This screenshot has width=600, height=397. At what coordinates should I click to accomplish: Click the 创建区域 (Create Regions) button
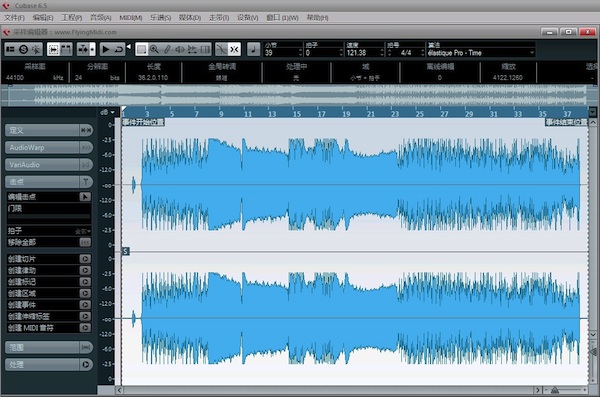(x=85, y=293)
